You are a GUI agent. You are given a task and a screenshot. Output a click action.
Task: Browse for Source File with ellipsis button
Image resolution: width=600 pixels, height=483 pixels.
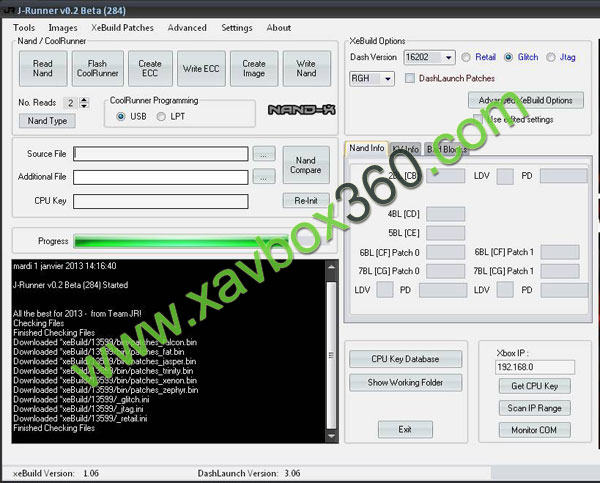[264, 154]
